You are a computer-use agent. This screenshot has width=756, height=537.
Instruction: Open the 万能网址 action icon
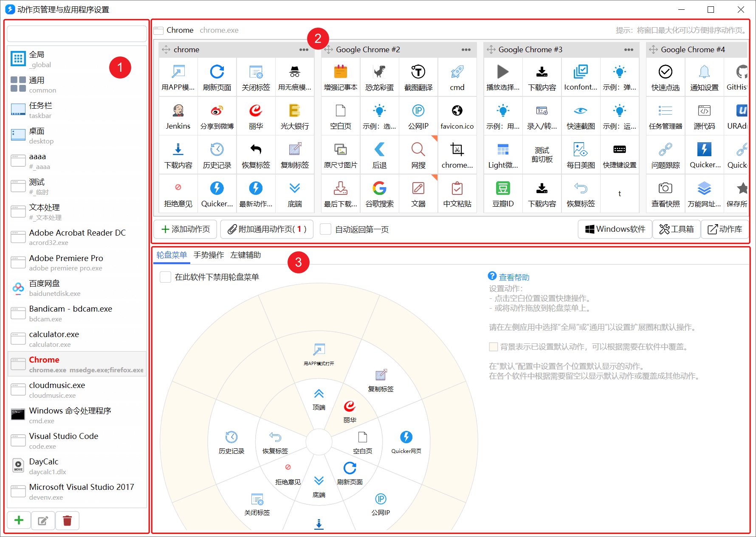tap(704, 194)
